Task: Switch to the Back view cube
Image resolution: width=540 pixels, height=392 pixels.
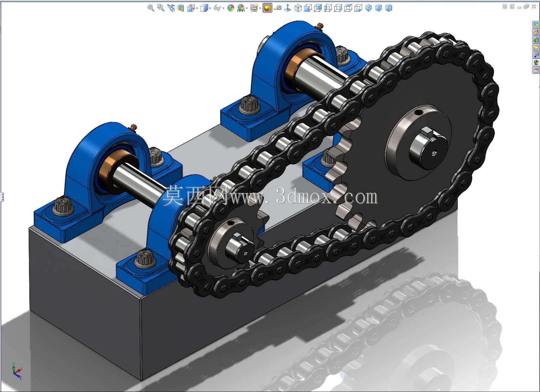Action: (318, 8)
